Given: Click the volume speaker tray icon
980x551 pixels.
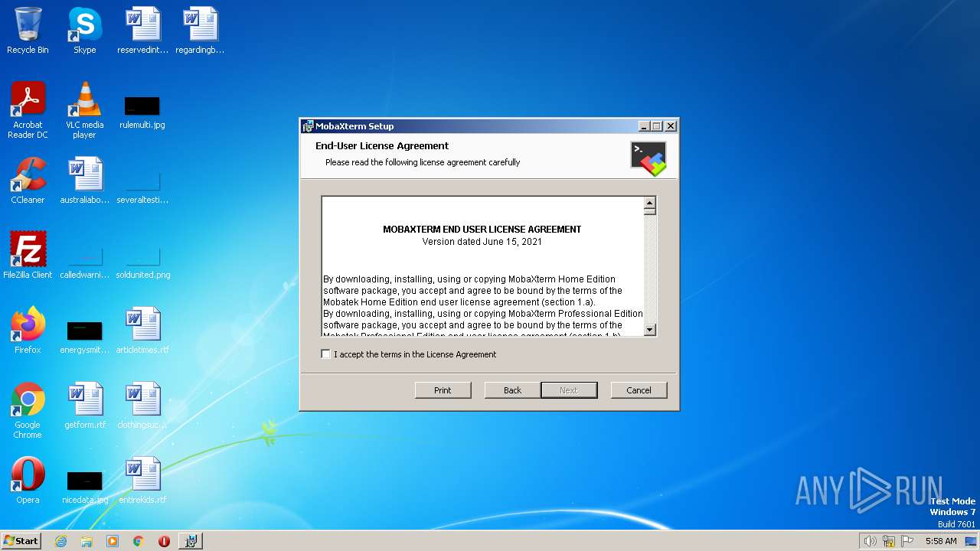Looking at the screenshot, I should 871,541.
